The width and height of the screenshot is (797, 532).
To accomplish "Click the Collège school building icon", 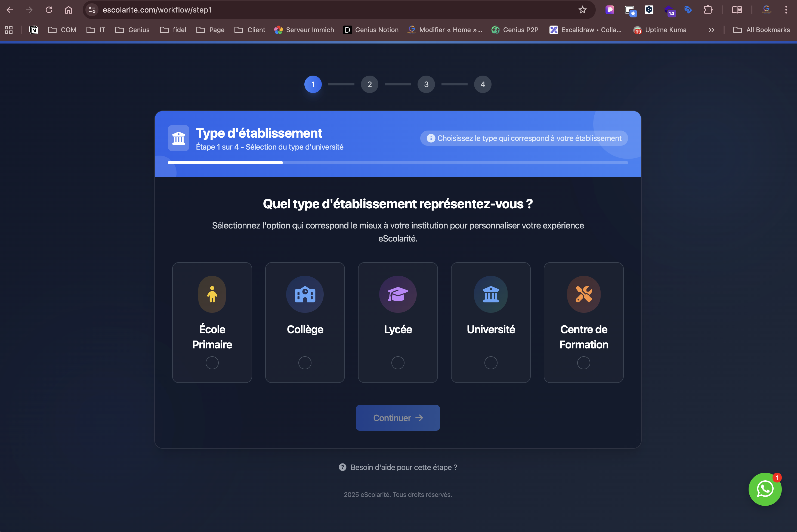I will click(305, 294).
